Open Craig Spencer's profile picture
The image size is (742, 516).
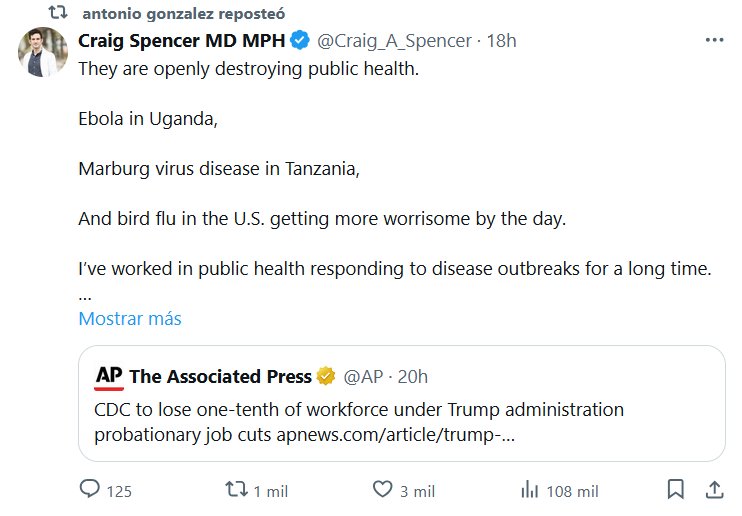pos(43,52)
